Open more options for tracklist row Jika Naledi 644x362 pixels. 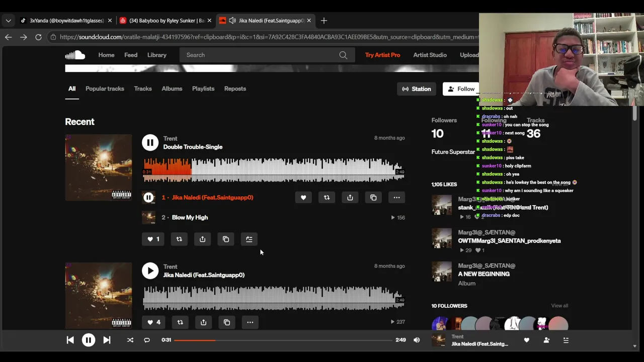coord(396,198)
